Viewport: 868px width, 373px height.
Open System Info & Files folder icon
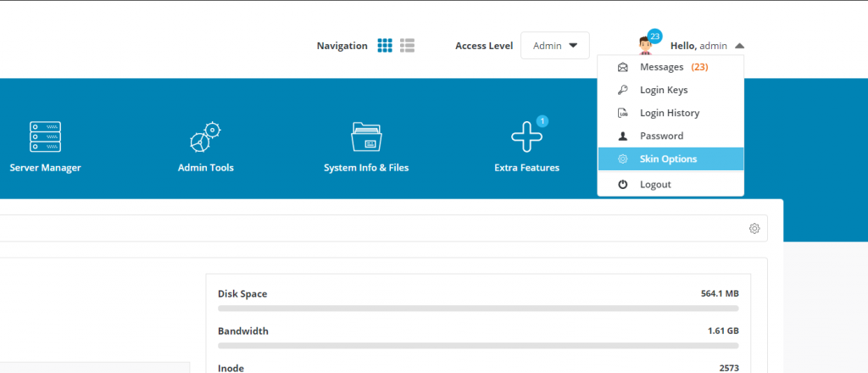point(366,136)
